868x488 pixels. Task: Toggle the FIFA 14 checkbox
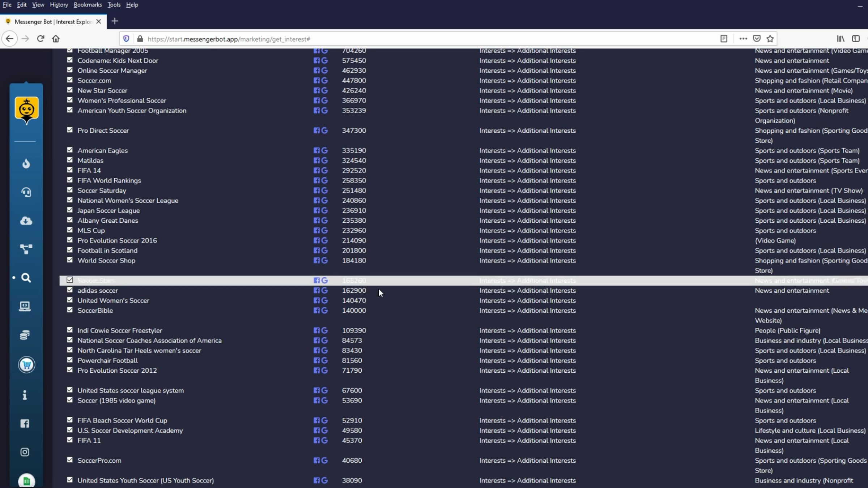coord(70,170)
